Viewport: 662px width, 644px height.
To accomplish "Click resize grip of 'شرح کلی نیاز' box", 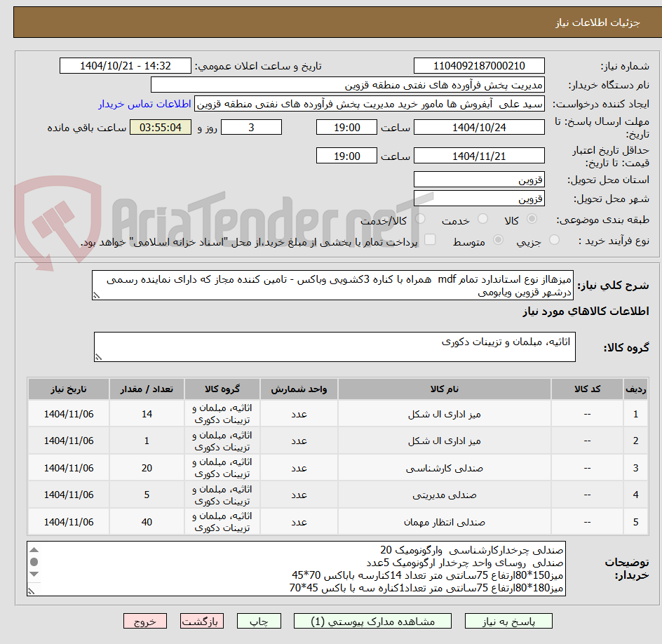I will [96, 295].
